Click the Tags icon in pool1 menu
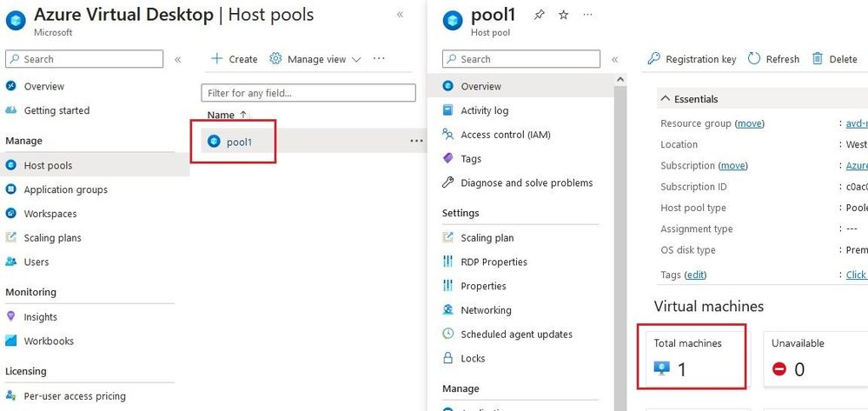The width and height of the screenshot is (868, 411). click(x=447, y=158)
